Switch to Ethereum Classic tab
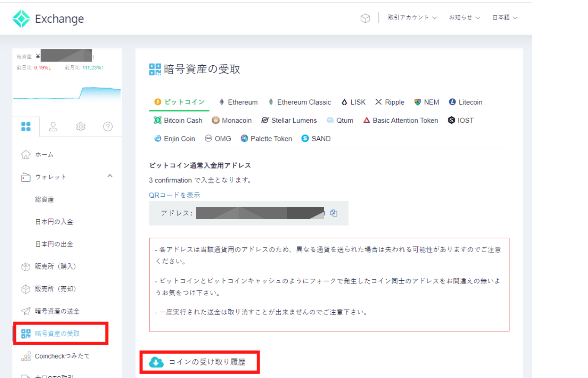 [x=299, y=102]
